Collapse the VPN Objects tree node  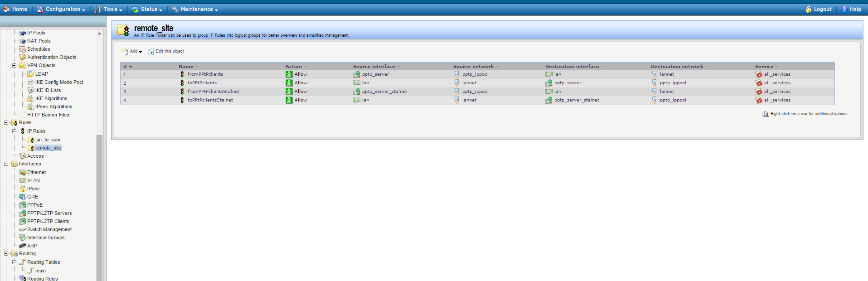(x=15, y=65)
